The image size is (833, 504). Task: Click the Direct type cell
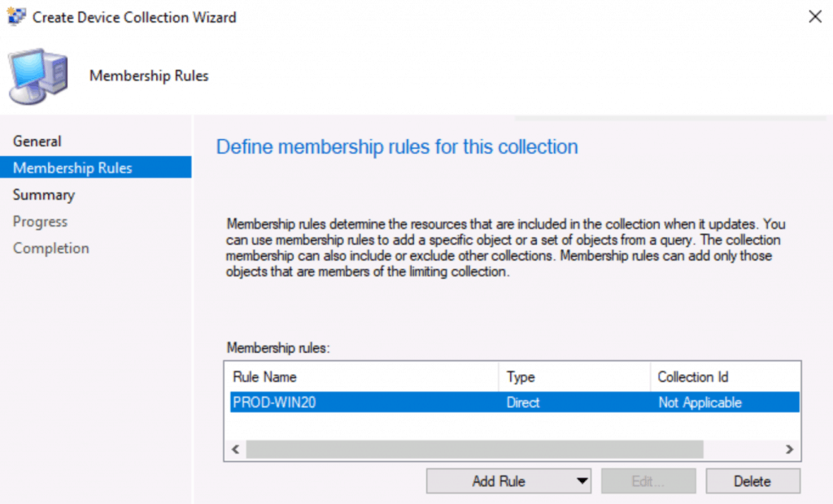point(523,402)
